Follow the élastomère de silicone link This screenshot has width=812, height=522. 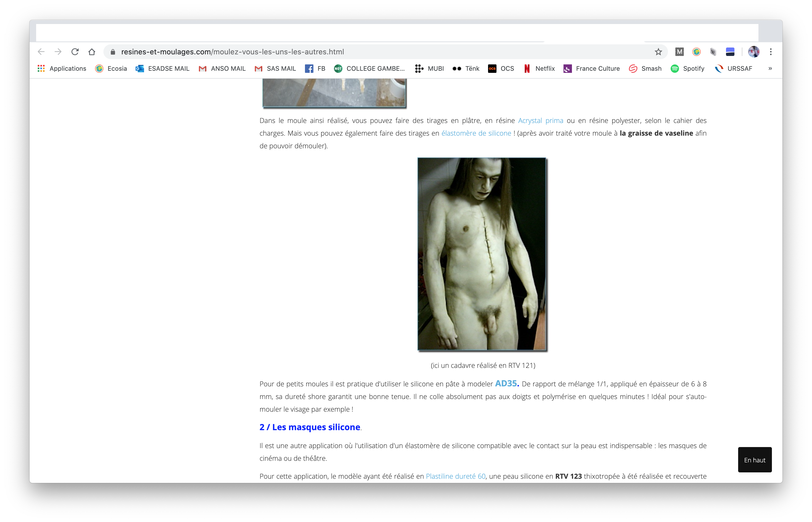[476, 133]
